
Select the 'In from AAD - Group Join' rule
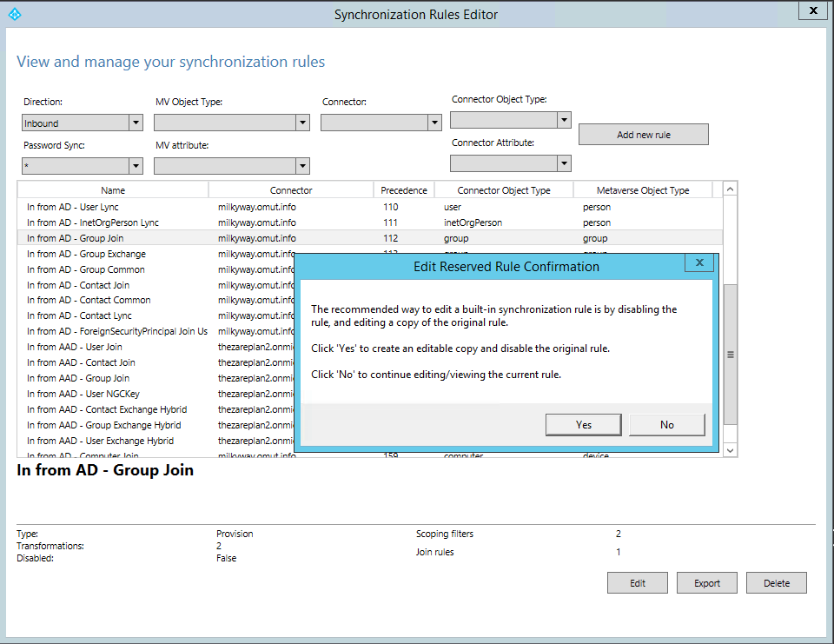tap(78, 378)
